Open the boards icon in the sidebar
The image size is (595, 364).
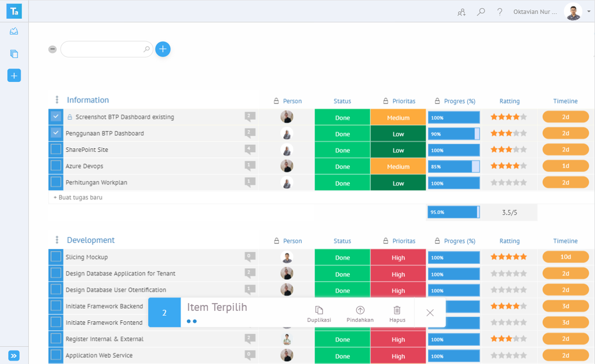14,54
